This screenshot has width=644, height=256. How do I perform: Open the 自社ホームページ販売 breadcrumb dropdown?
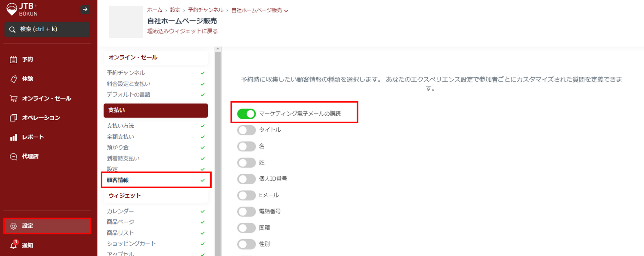[x=286, y=11]
